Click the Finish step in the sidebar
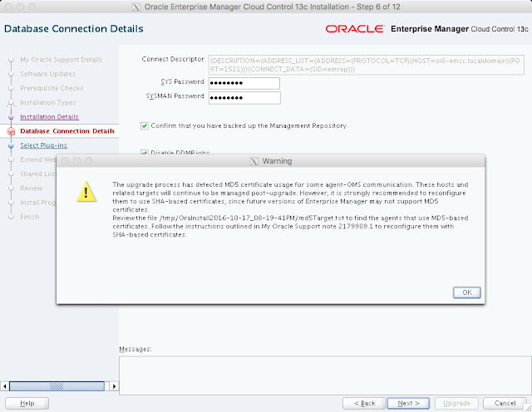The height and width of the screenshot is (412, 532). [x=30, y=217]
